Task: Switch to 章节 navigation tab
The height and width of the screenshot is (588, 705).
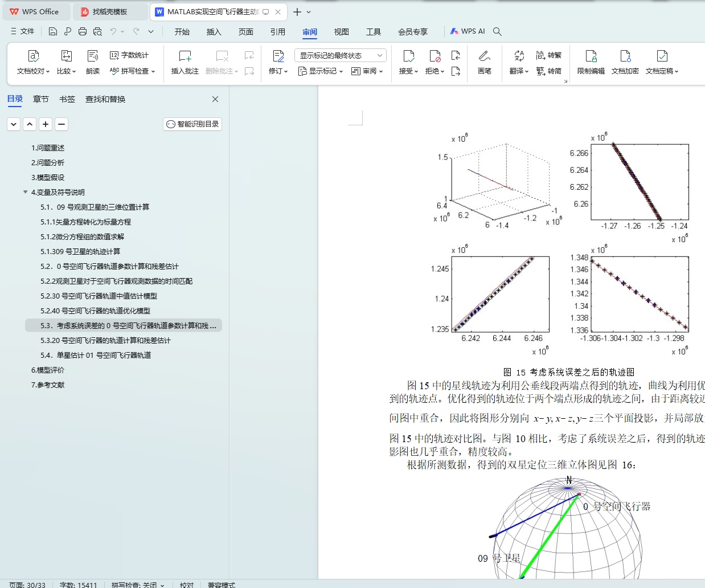Action: click(x=41, y=99)
